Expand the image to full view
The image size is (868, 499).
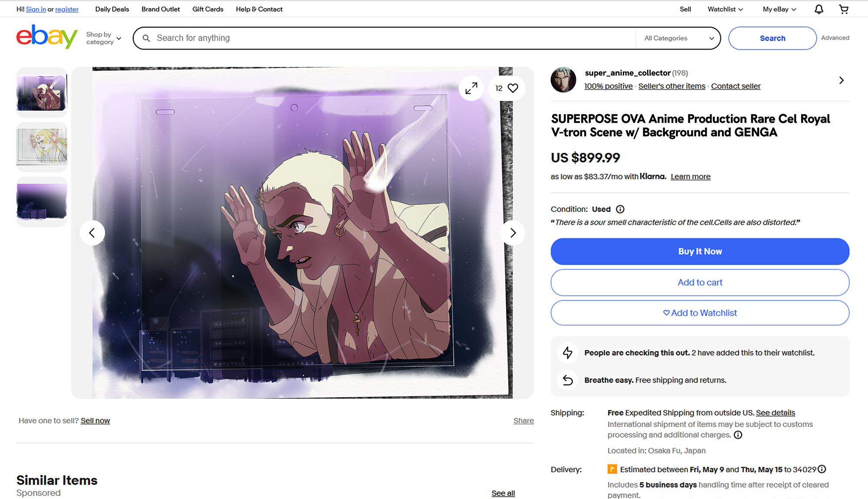coord(471,88)
